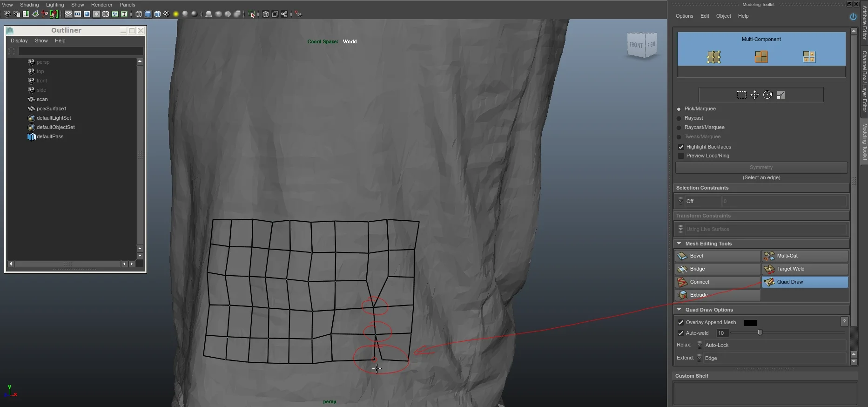This screenshot has height=407, width=868.
Task: Activate the marquee select tool icon
Action: [741, 95]
